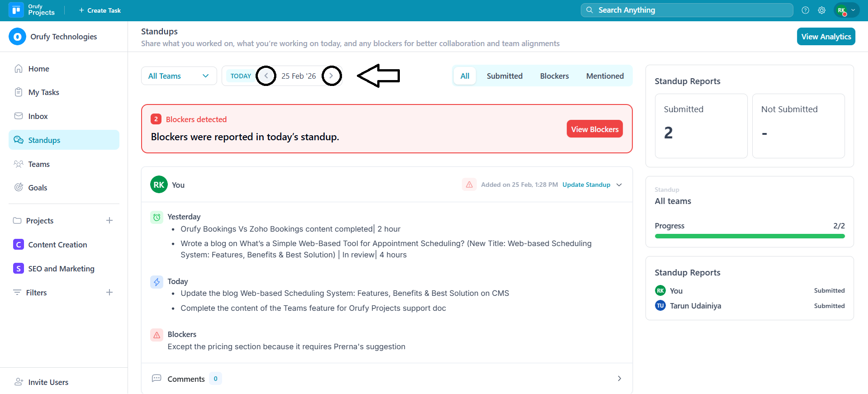Screen dimensions: 868x394
Task: Select the Submitted filter tab
Action: (x=504, y=76)
